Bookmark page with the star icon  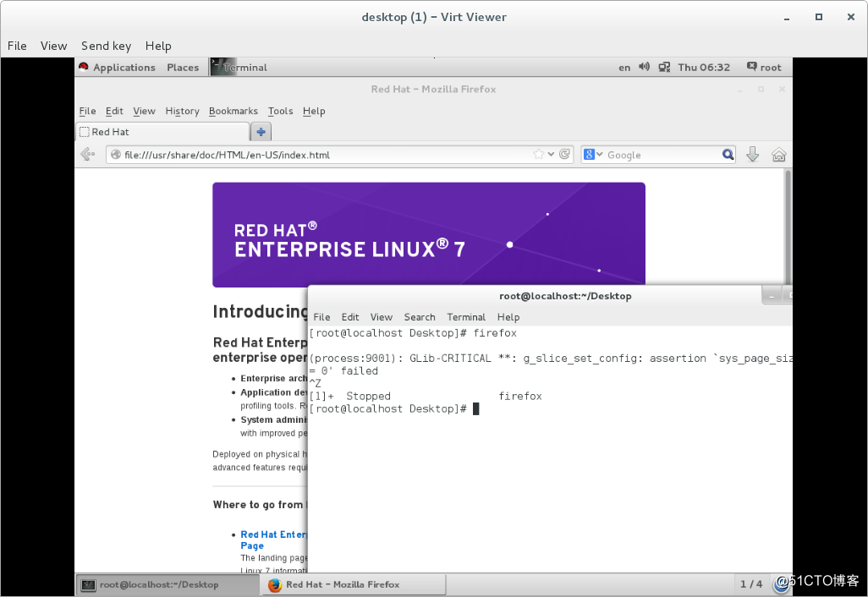tap(539, 155)
